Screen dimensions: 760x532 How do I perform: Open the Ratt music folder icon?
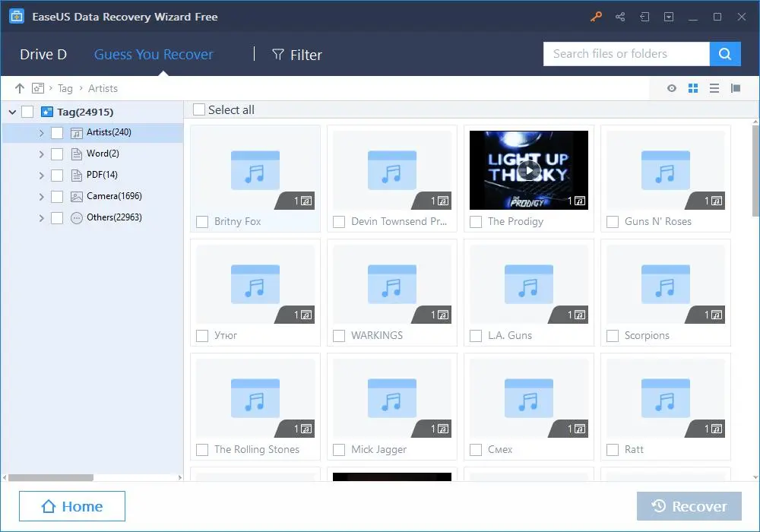click(x=666, y=398)
